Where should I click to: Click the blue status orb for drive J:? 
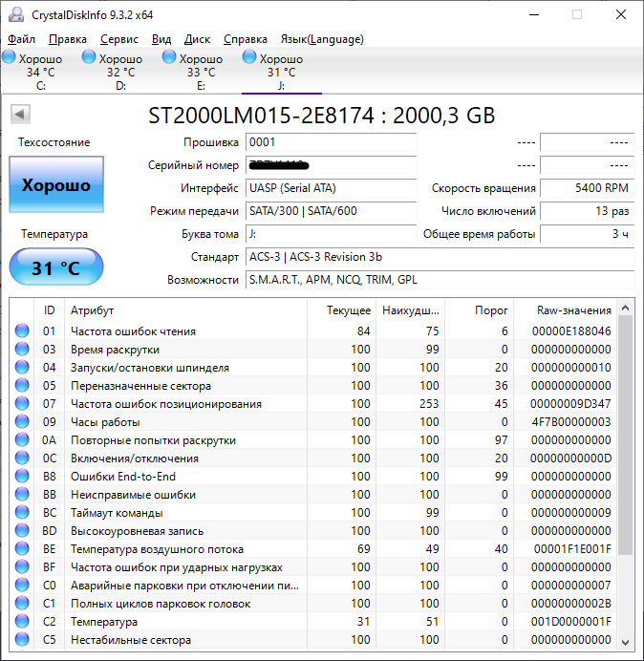click(x=249, y=57)
